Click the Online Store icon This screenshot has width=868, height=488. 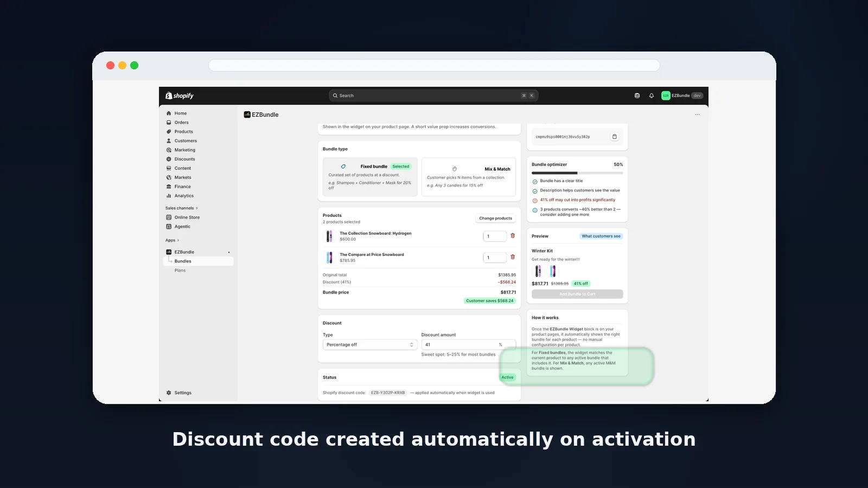(x=169, y=217)
